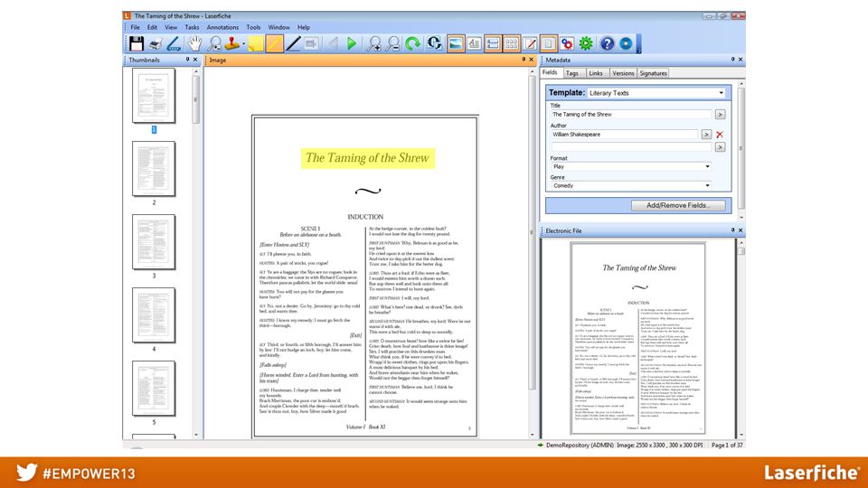Click the red and blue gears icon
Image resolution: width=868 pixels, height=488 pixels.
[567, 43]
